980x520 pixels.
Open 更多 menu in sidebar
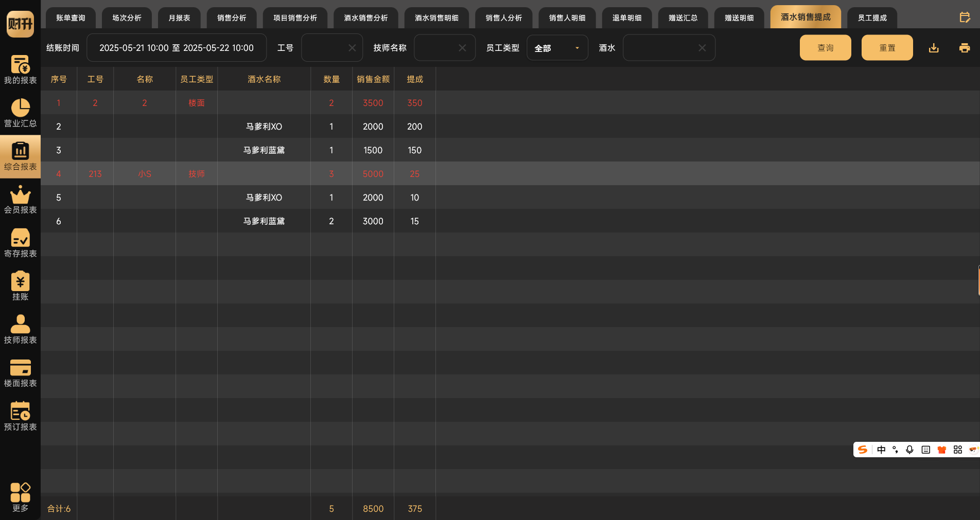coord(20,497)
